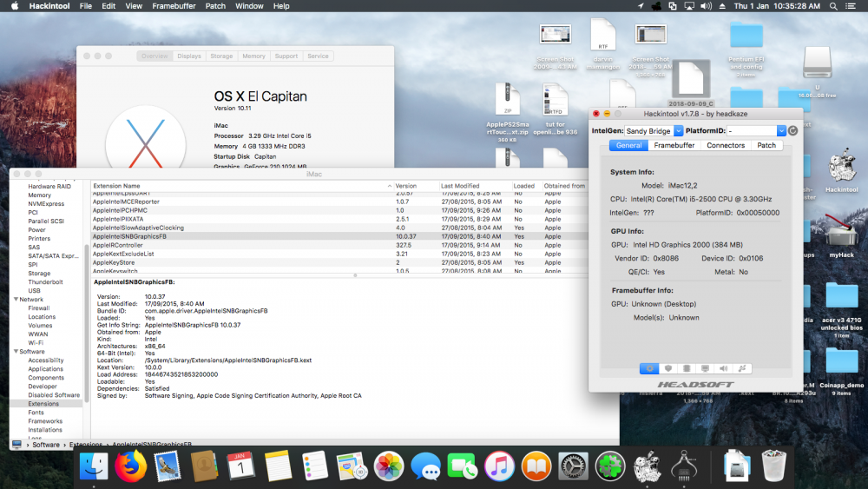Select Hackintool app icon on desktop

[841, 166]
